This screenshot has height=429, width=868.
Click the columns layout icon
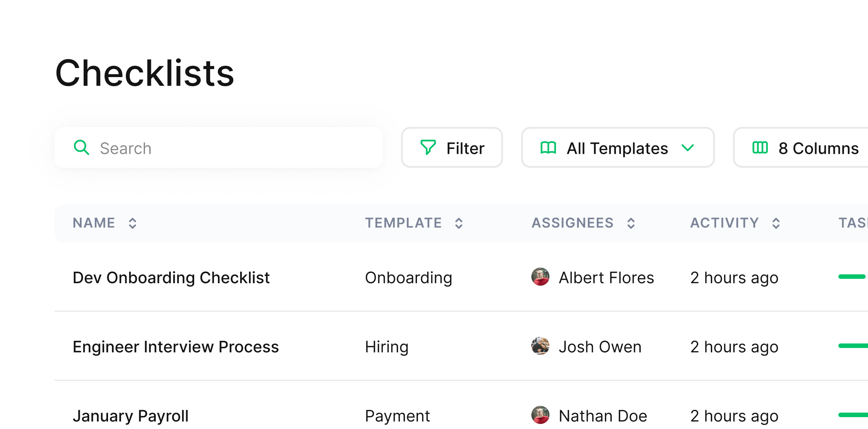tap(760, 148)
